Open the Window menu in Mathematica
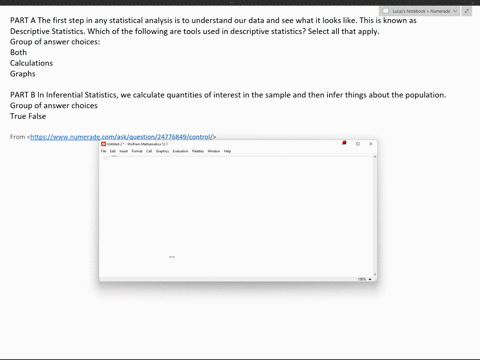 pyautogui.click(x=214, y=151)
